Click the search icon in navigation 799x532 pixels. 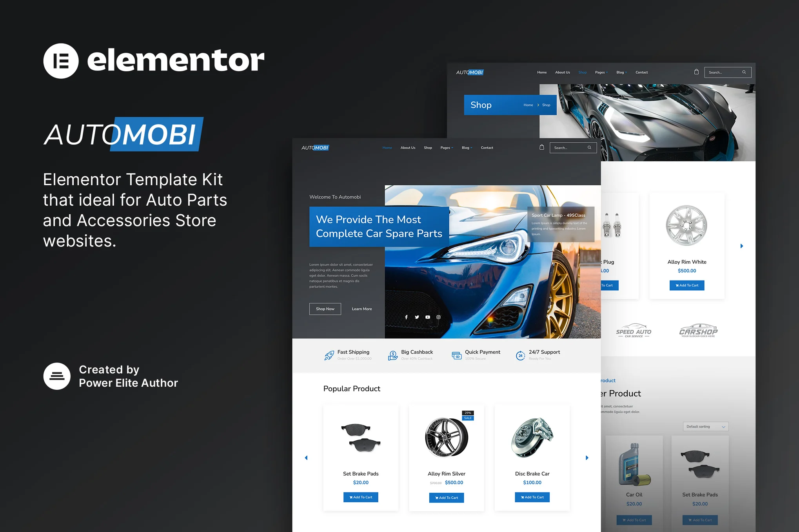(x=590, y=147)
